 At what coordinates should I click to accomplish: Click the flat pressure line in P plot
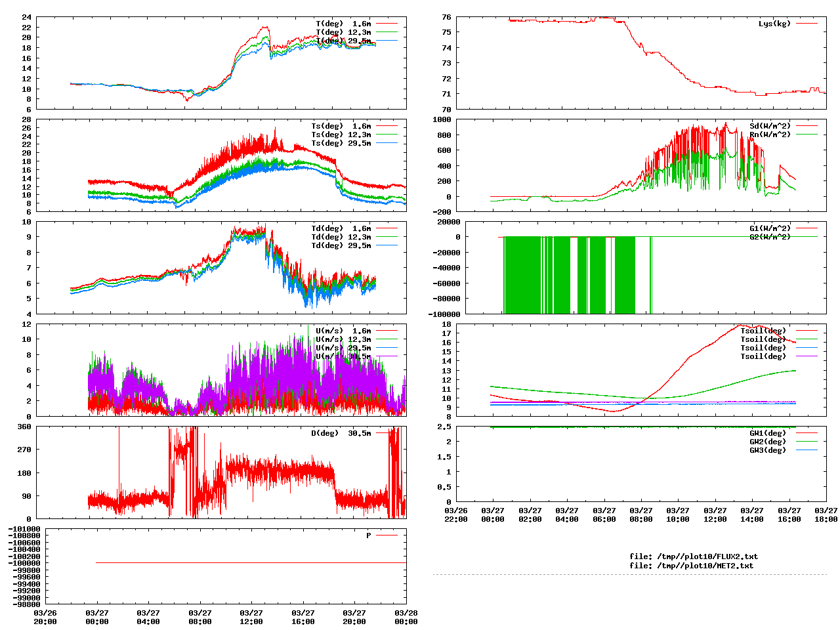pos(251,562)
